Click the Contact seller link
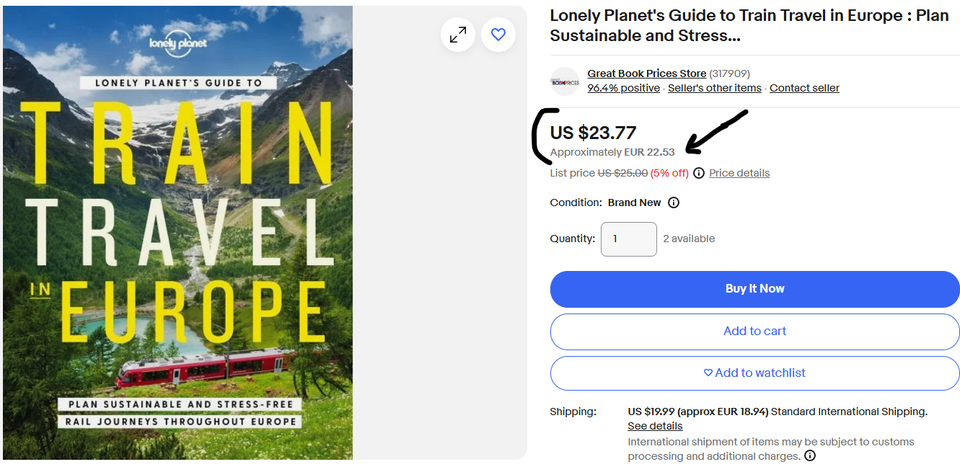This screenshot has width=960, height=467. (x=804, y=88)
